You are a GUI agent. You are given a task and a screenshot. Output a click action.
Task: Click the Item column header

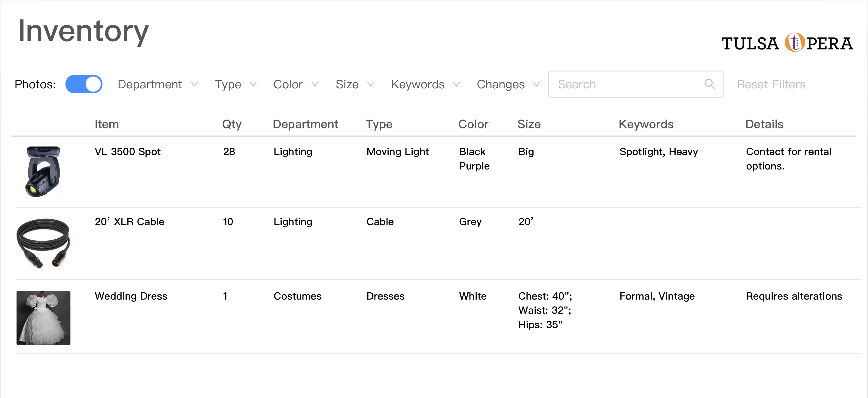click(x=107, y=124)
